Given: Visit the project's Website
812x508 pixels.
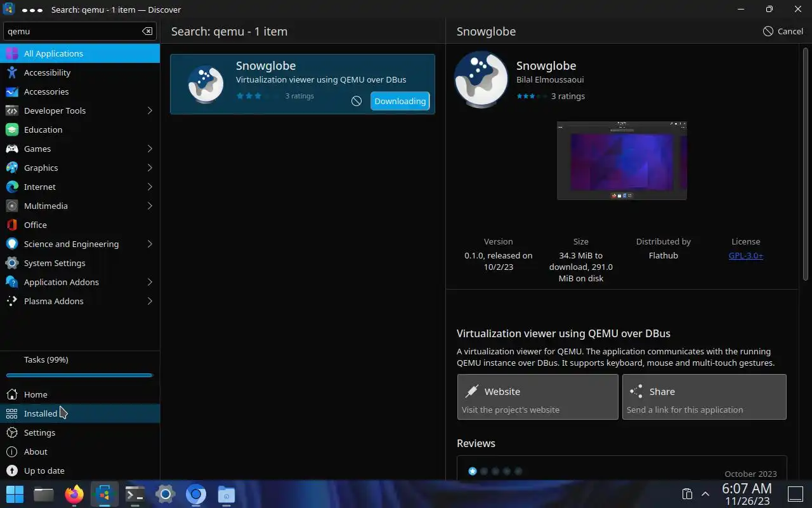Looking at the screenshot, I should pos(537,397).
